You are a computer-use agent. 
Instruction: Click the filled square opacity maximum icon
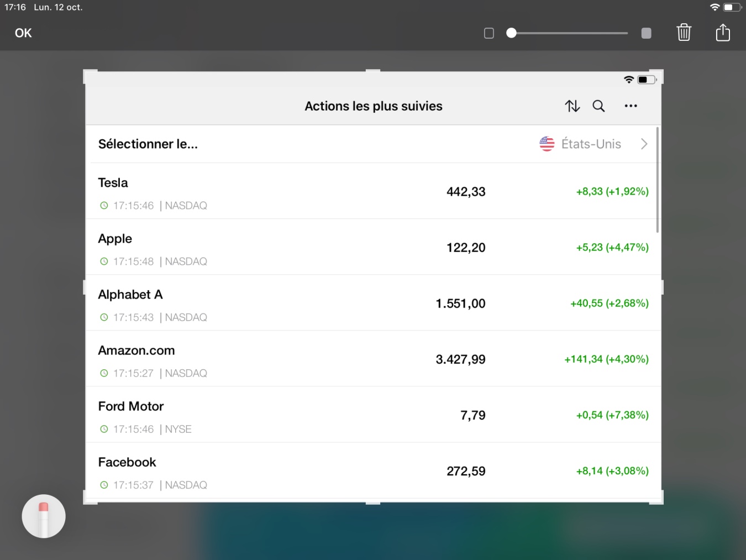(646, 33)
